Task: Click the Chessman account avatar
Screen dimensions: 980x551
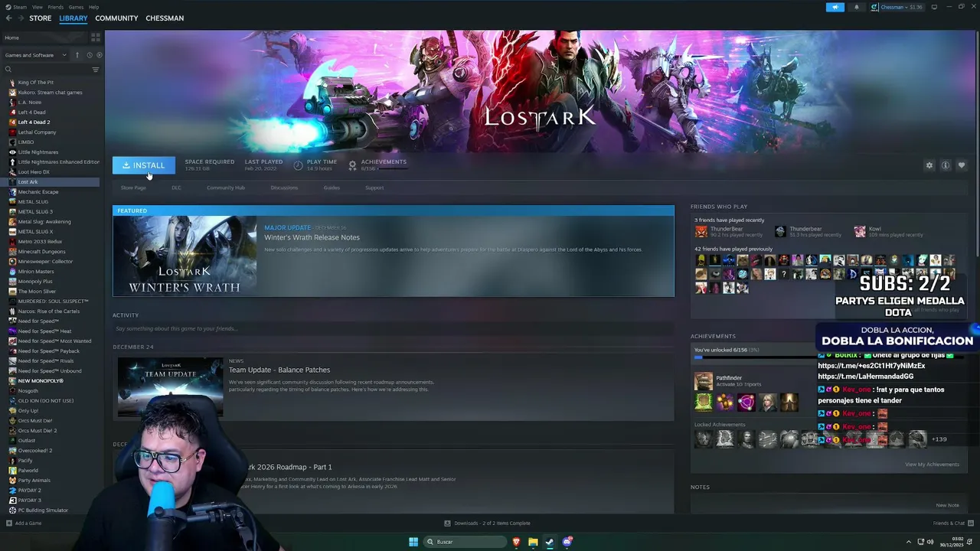Action: click(874, 7)
